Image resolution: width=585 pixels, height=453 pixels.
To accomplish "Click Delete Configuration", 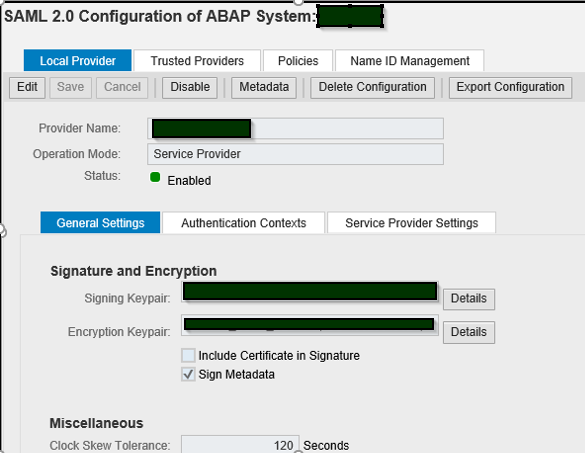I will tap(372, 88).
